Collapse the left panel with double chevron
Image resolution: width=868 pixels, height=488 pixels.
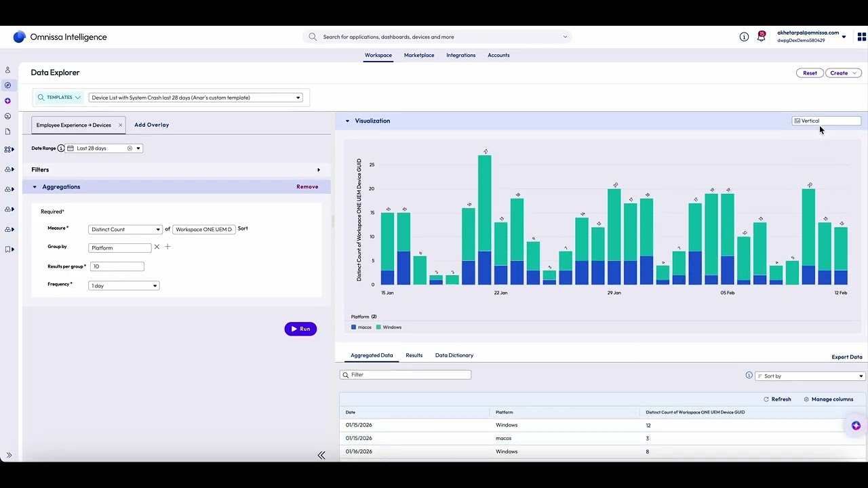pos(321,455)
